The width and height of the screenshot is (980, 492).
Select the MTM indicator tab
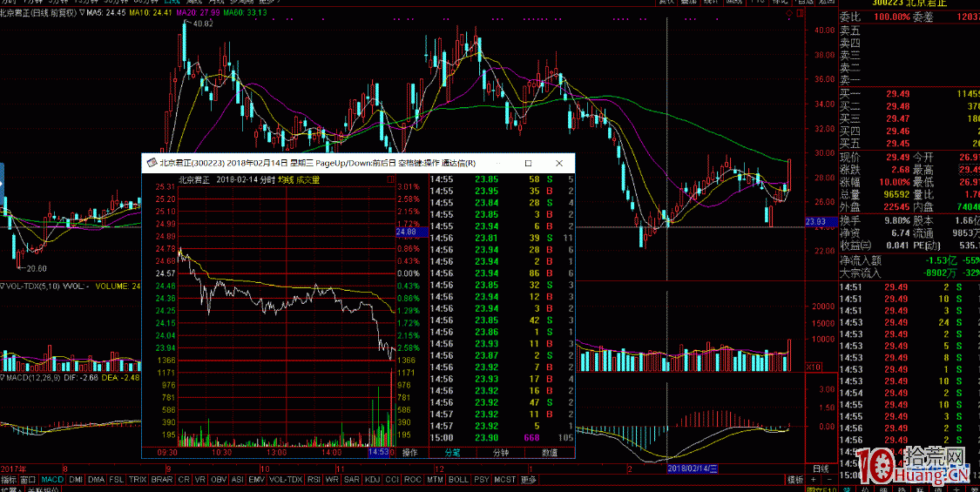[x=435, y=480]
